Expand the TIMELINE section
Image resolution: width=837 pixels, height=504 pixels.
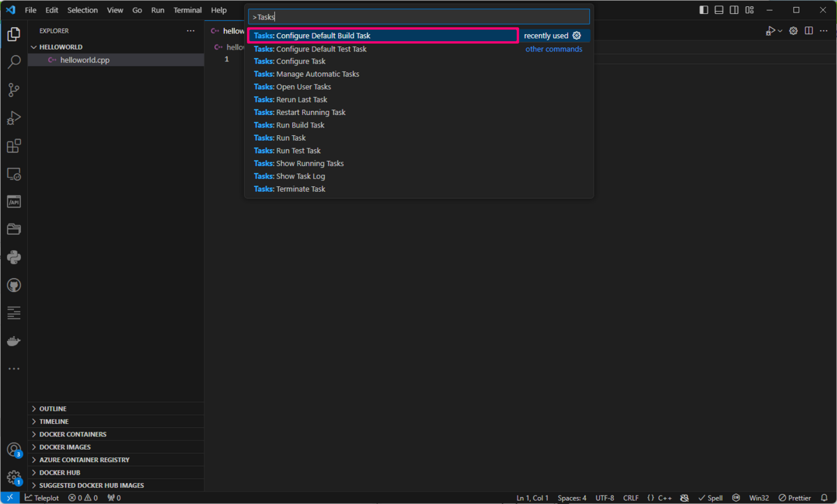116,421
